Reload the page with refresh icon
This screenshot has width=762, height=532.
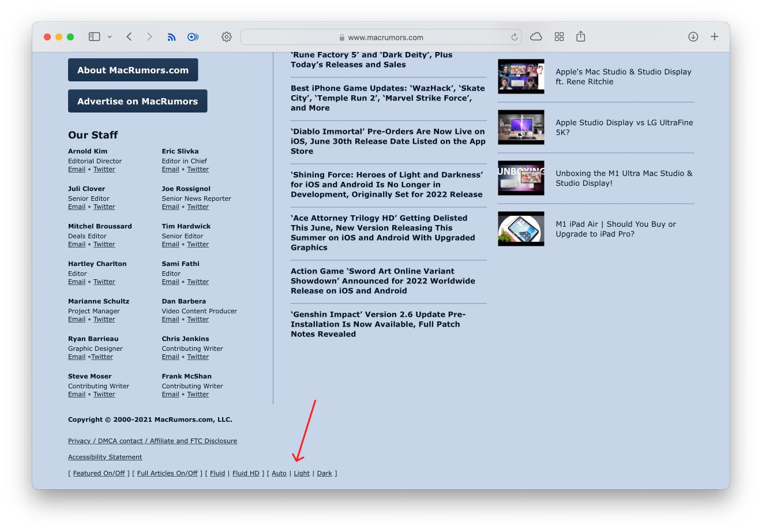point(515,37)
